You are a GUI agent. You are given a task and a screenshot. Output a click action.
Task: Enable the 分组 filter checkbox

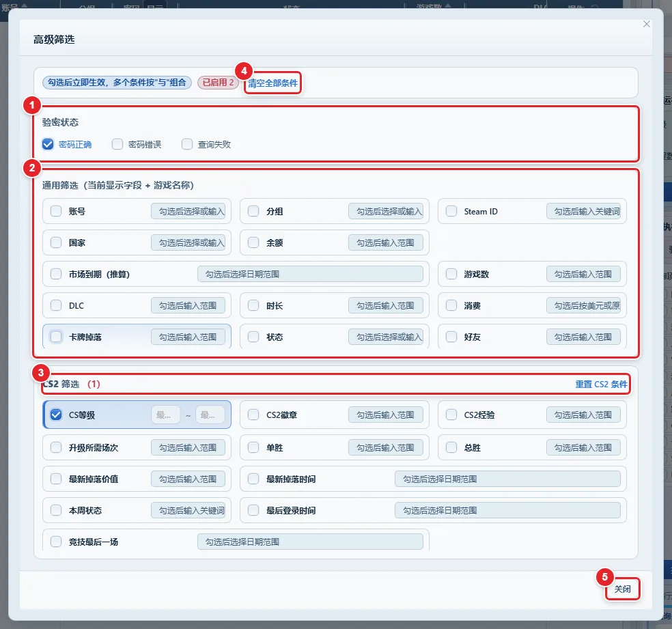[x=254, y=211]
